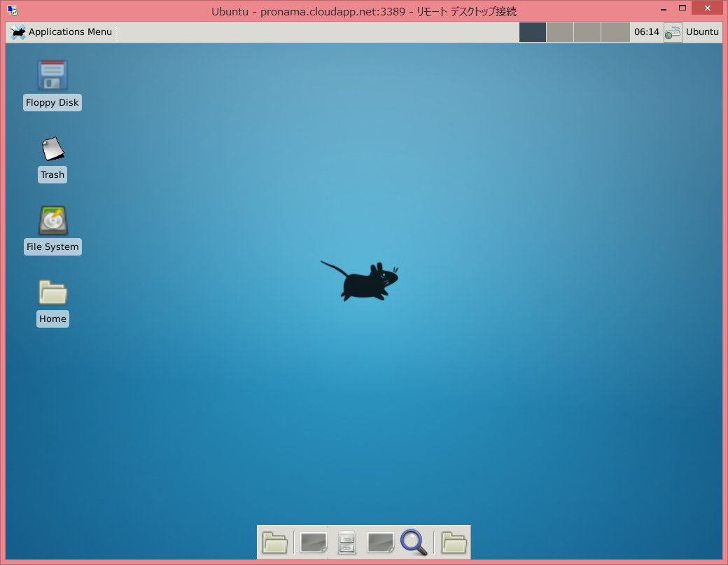Click the leftmost folder icon in the bottom dock

(275, 543)
